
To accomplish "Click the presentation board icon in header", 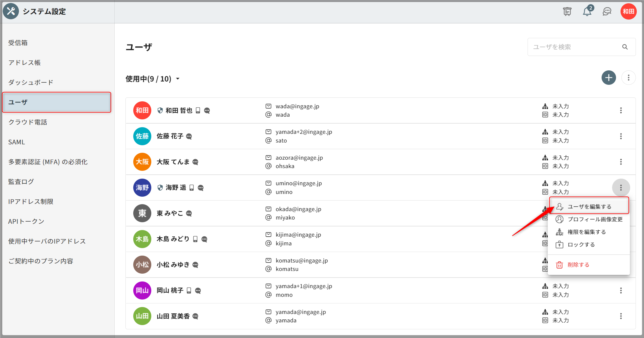I will (x=567, y=11).
